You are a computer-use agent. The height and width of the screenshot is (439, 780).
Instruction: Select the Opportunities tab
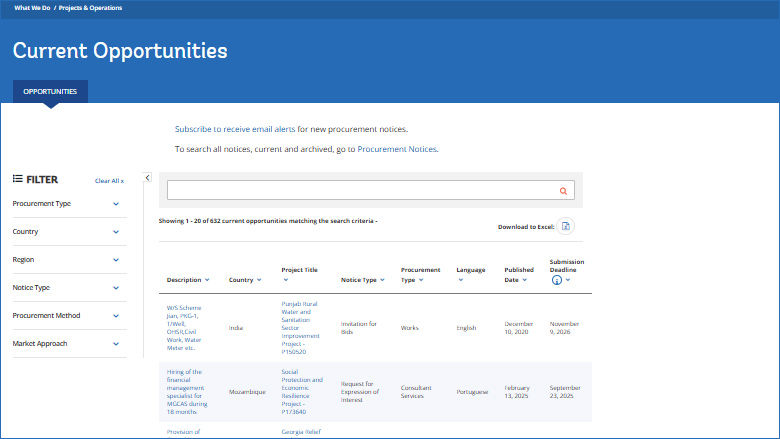point(50,91)
